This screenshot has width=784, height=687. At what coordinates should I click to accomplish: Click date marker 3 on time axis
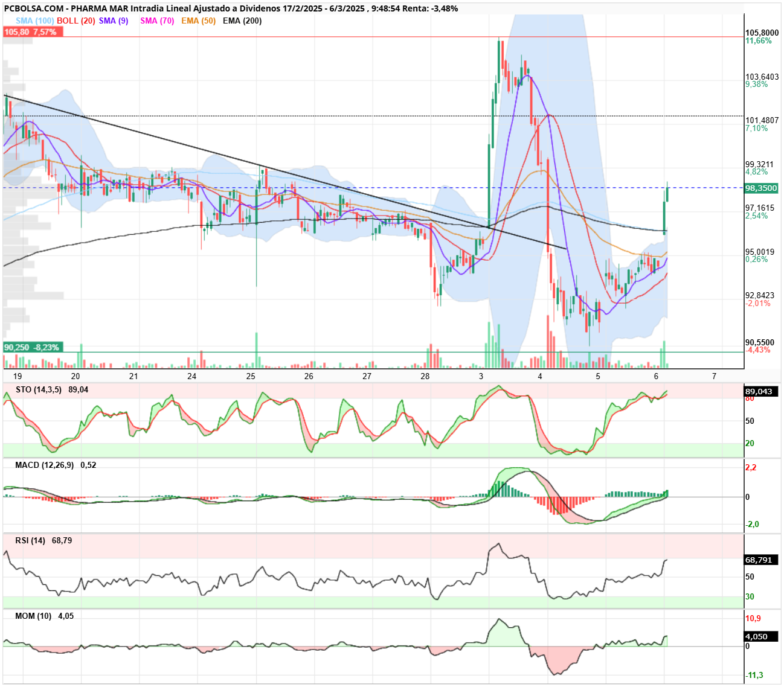point(481,376)
